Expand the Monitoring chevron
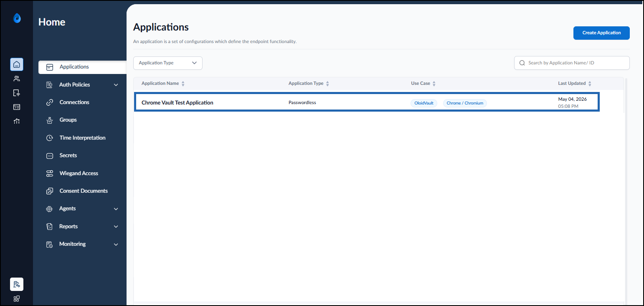Image resolution: width=644 pixels, height=306 pixels. [x=116, y=245]
